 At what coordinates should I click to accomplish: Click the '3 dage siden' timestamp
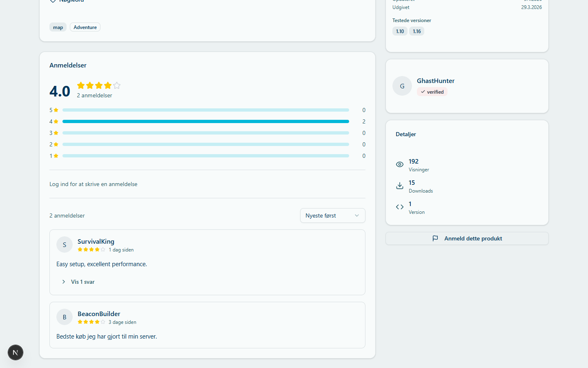[122, 322]
